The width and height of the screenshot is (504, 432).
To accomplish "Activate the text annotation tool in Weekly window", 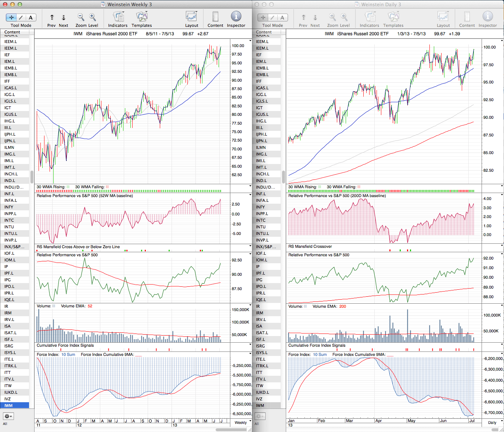I will tap(30, 17).
